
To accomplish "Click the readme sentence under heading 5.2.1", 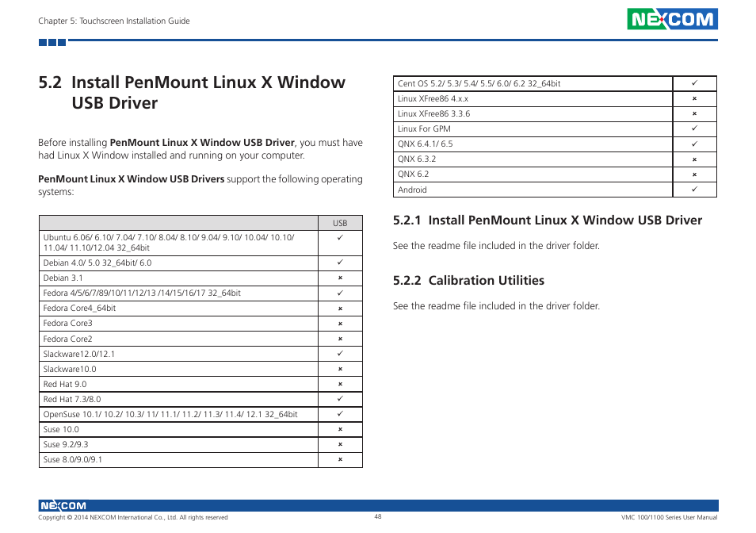I will coord(496,246).
